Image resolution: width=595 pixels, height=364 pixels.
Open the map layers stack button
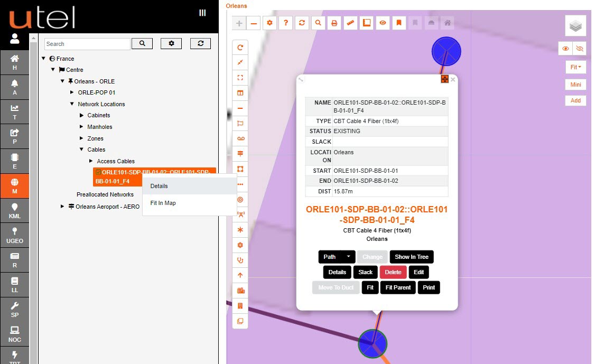575,26
